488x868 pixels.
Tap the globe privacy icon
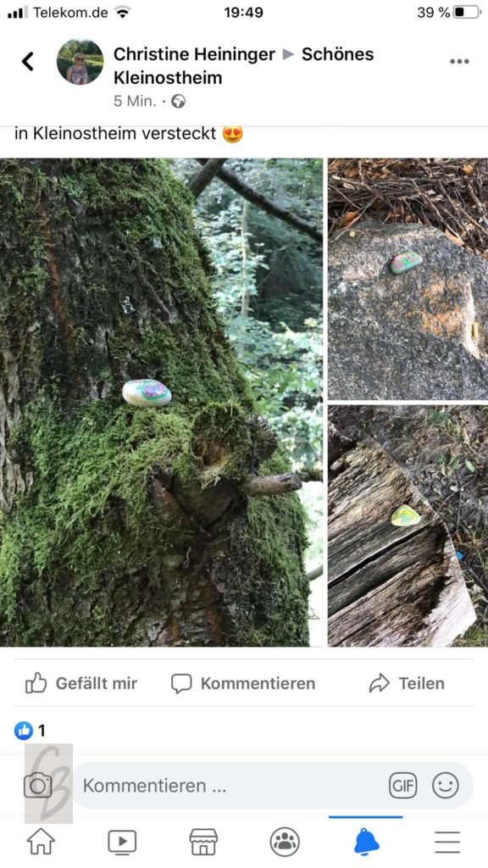(178, 102)
